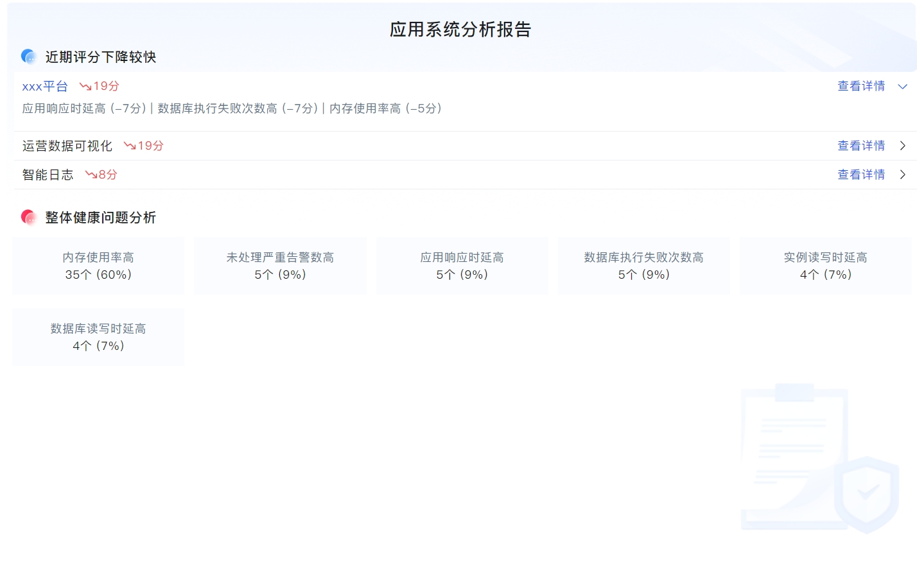Click the xxx平台 name link

coord(45,86)
